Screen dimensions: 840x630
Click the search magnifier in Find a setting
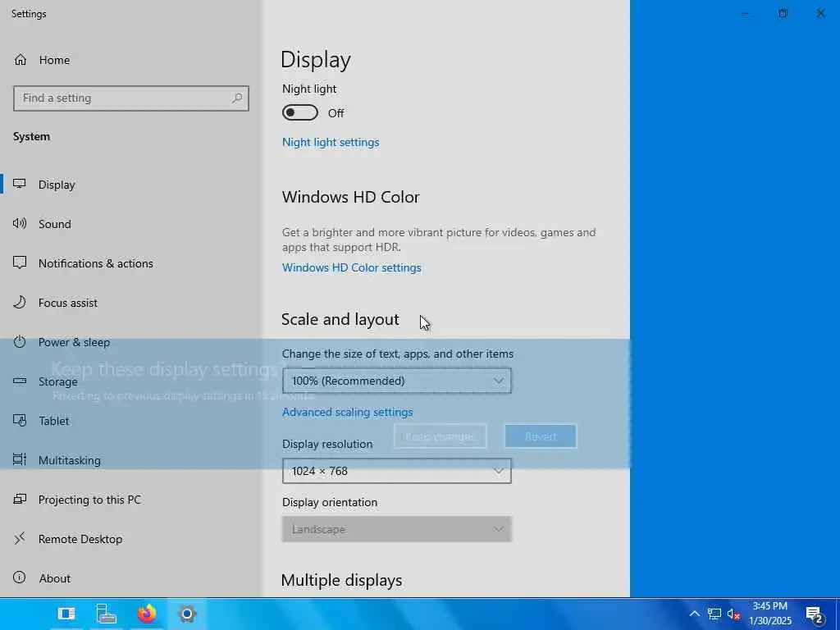[237, 98]
